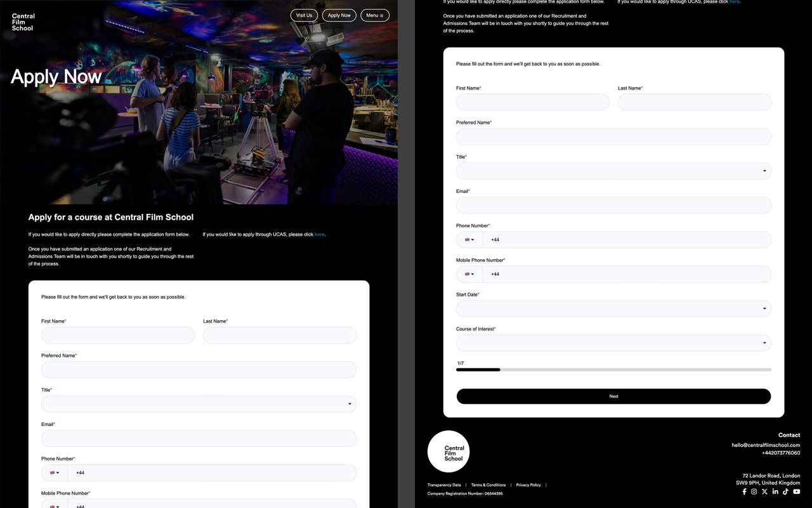Click the 'Contact' footer heading
812x508 pixels.
pyautogui.click(x=789, y=435)
